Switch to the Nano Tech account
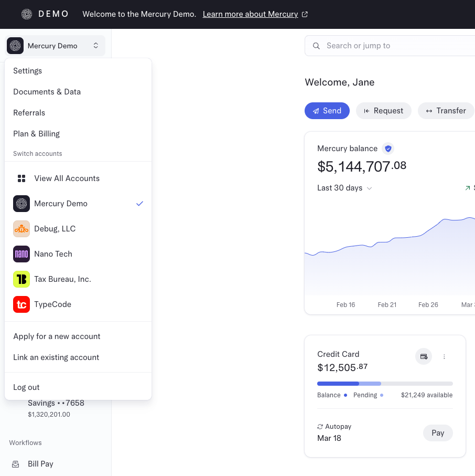The image size is (475, 476). [x=78, y=254]
